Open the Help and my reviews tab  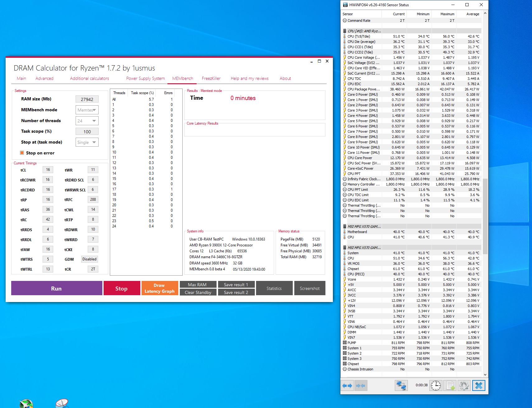[250, 78]
